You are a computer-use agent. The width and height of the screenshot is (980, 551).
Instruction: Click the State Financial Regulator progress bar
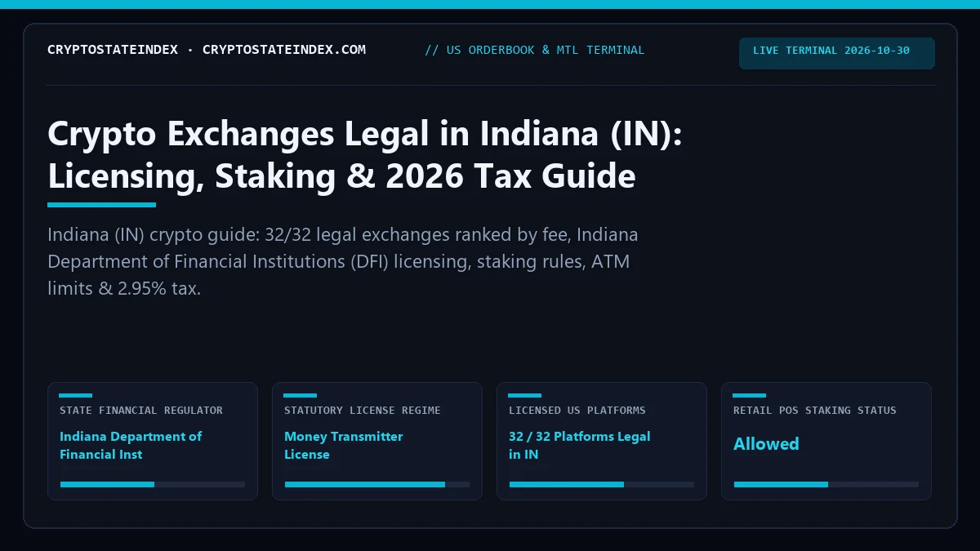click(153, 484)
